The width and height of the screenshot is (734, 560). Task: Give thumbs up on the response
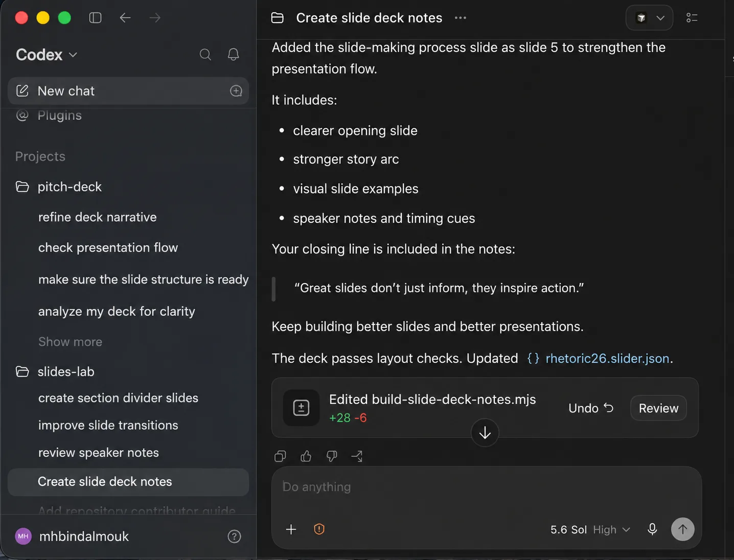(306, 456)
